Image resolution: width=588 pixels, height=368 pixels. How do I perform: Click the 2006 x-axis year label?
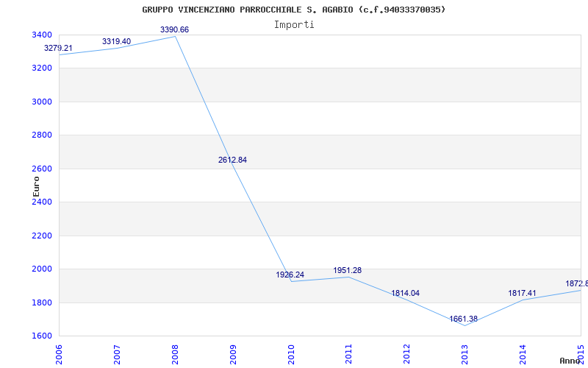point(59,353)
